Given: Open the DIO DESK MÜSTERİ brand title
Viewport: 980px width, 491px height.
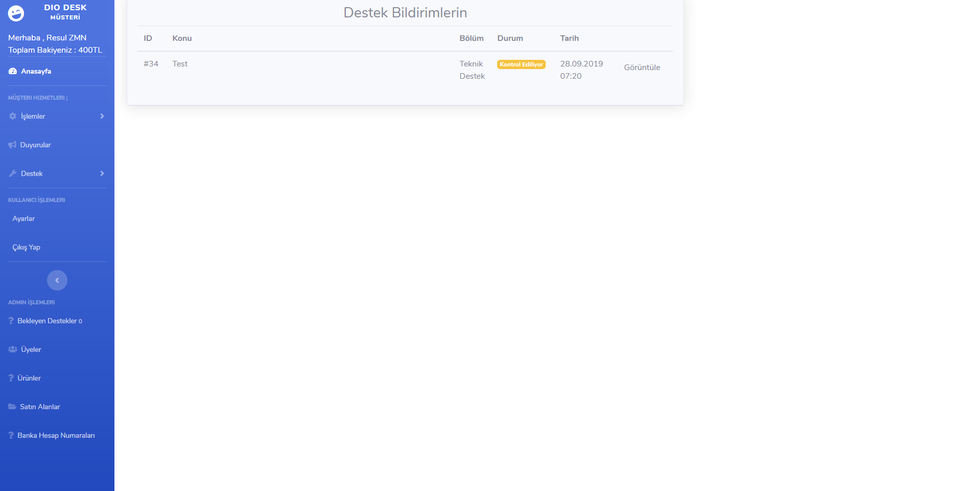Looking at the screenshot, I should coord(65,12).
